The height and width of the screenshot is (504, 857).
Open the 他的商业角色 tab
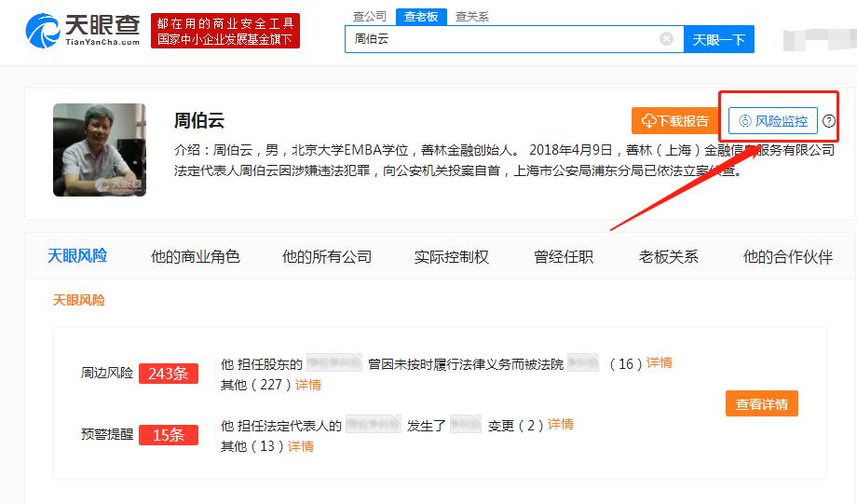pos(195,256)
